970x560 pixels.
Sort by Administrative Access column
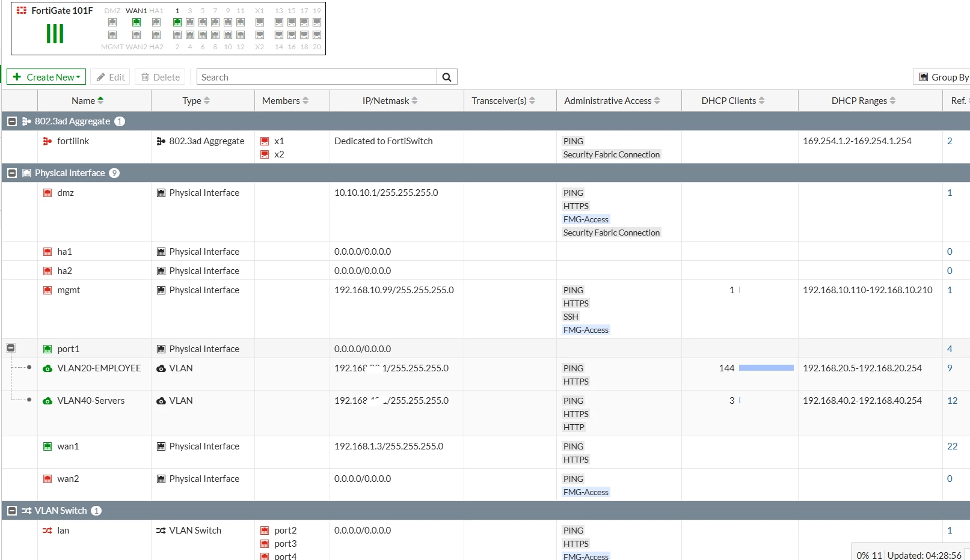click(x=612, y=101)
